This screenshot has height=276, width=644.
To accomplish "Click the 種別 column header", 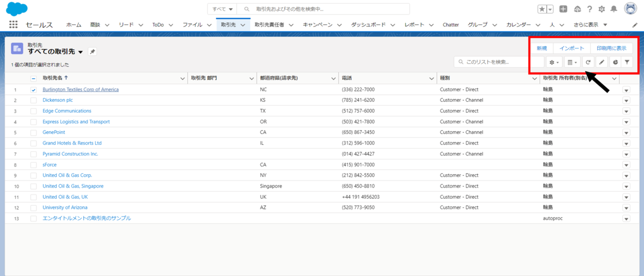I will pos(445,78).
